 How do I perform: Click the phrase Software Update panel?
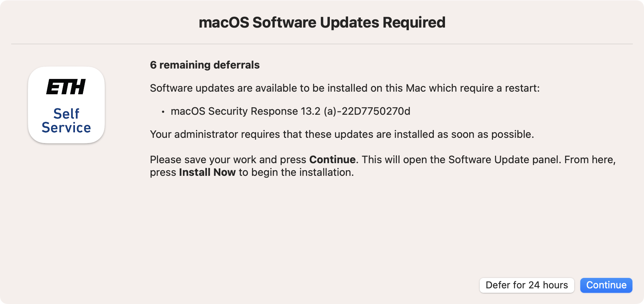click(x=505, y=160)
